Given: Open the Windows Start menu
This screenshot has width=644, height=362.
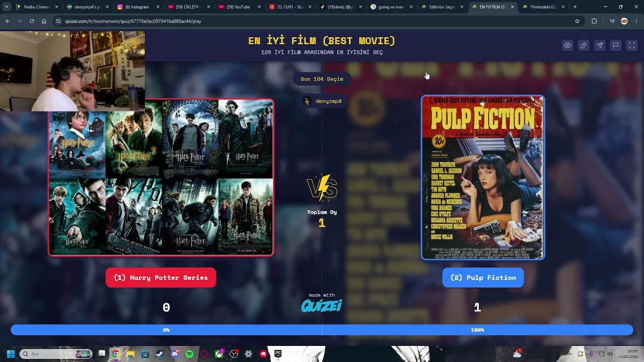Looking at the screenshot, I should (11, 354).
